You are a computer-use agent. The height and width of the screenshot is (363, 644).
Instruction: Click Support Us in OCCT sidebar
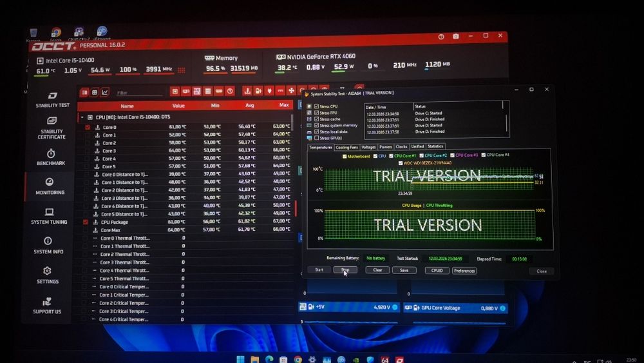pyautogui.click(x=47, y=306)
